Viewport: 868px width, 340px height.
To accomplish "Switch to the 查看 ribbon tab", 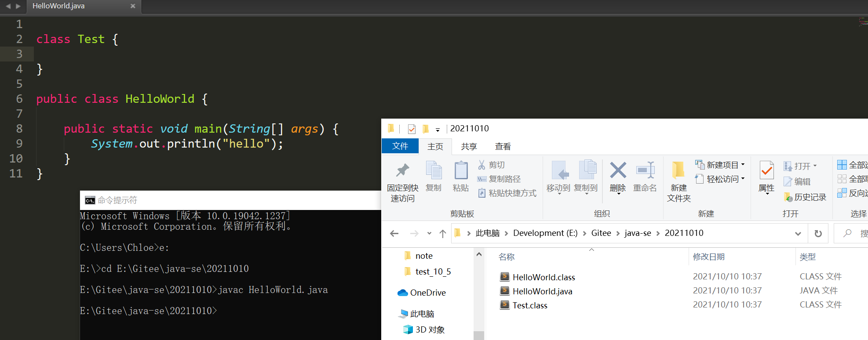I will (x=503, y=146).
